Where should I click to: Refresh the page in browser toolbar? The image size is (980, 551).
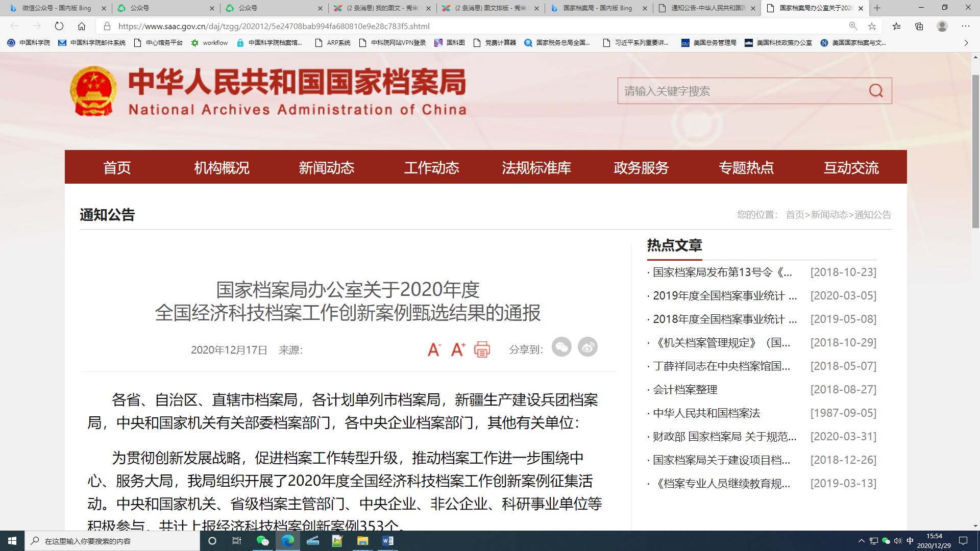(59, 26)
